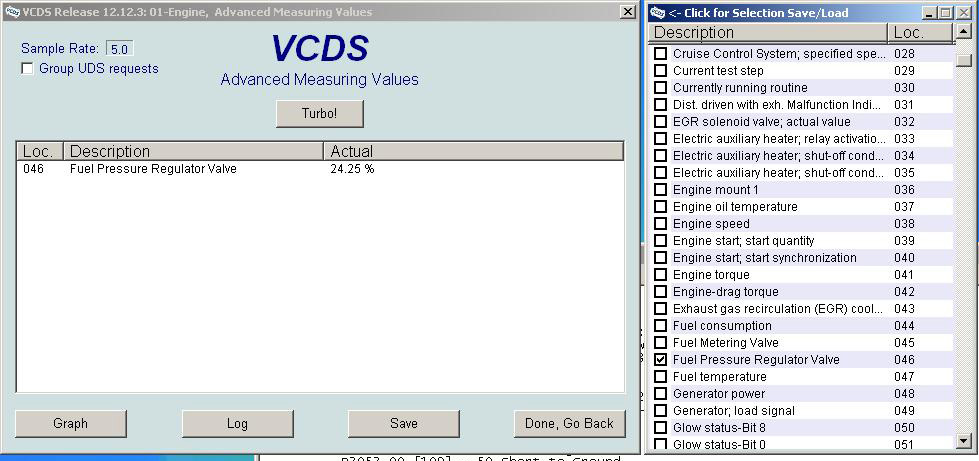Enable Fuel consumption checkbox
979x461 pixels.
point(660,326)
